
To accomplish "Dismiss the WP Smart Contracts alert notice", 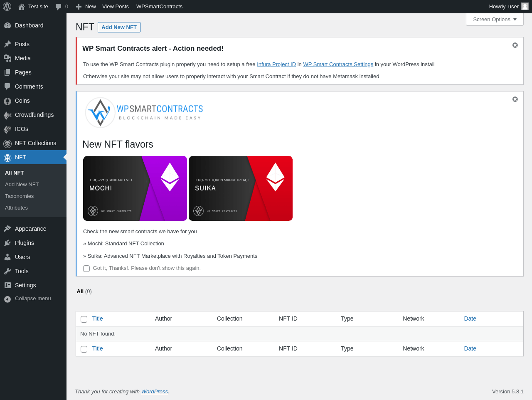I will [515, 45].
